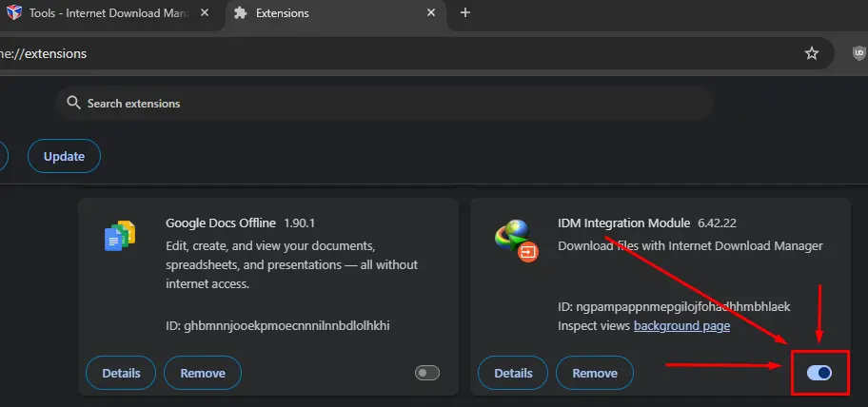Click the ID ghbmnnjooekpmoecnnnilnnbdlolhkhi text
868x407 pixels.
click(278, 326)
